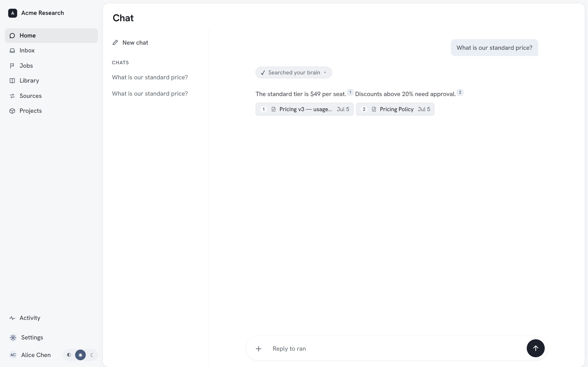
Task: Open Settings via the gear icon
Action: tap(13, 338)
